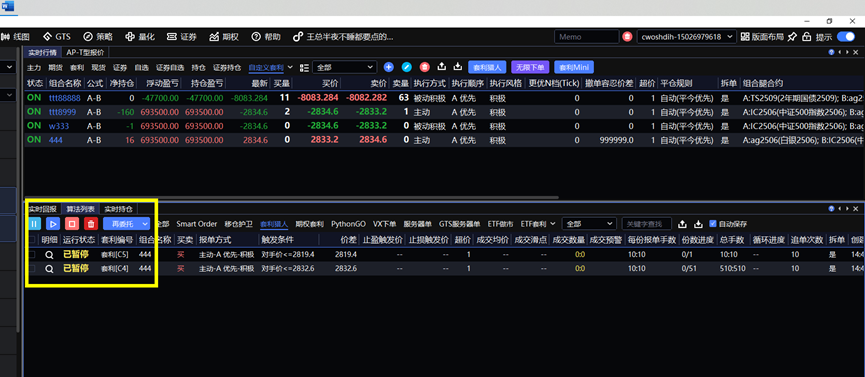Viewport: 865px width, 377px height.
Task: Select the PythonGO filter tab
Action: tap(348, 224)
